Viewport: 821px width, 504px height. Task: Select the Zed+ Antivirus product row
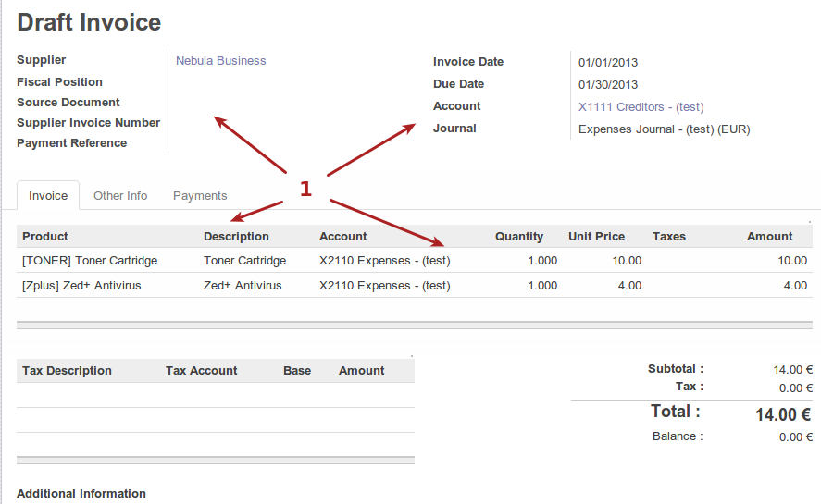pos(81,286)
